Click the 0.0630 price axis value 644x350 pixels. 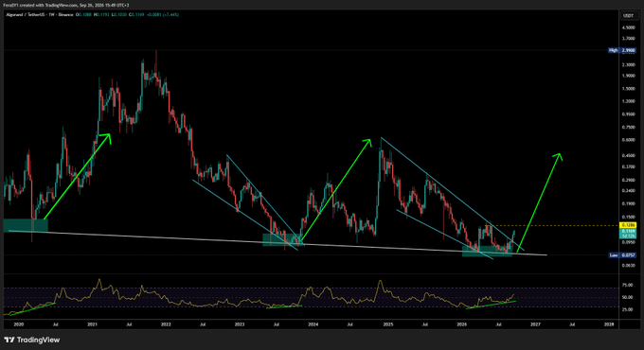pos(629,266)
